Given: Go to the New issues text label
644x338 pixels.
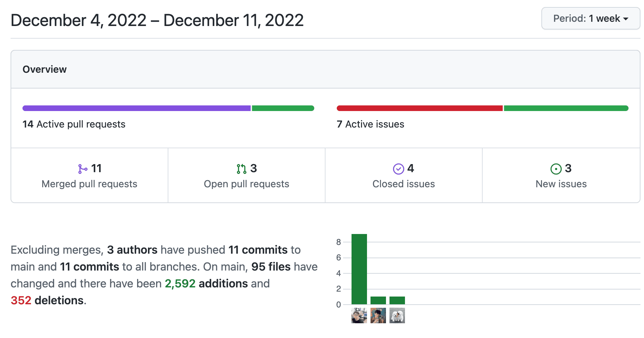Looking at the screenshot, I should (x=561, y=184).
